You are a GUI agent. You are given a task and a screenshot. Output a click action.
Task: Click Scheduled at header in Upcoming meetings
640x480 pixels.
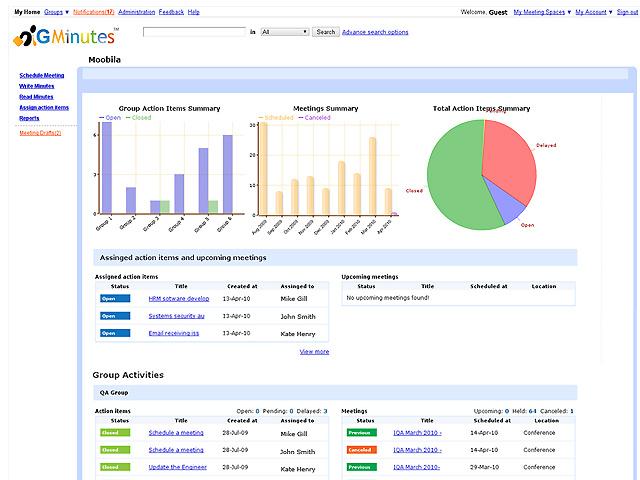pyautogui.click(x=489, y=286)
